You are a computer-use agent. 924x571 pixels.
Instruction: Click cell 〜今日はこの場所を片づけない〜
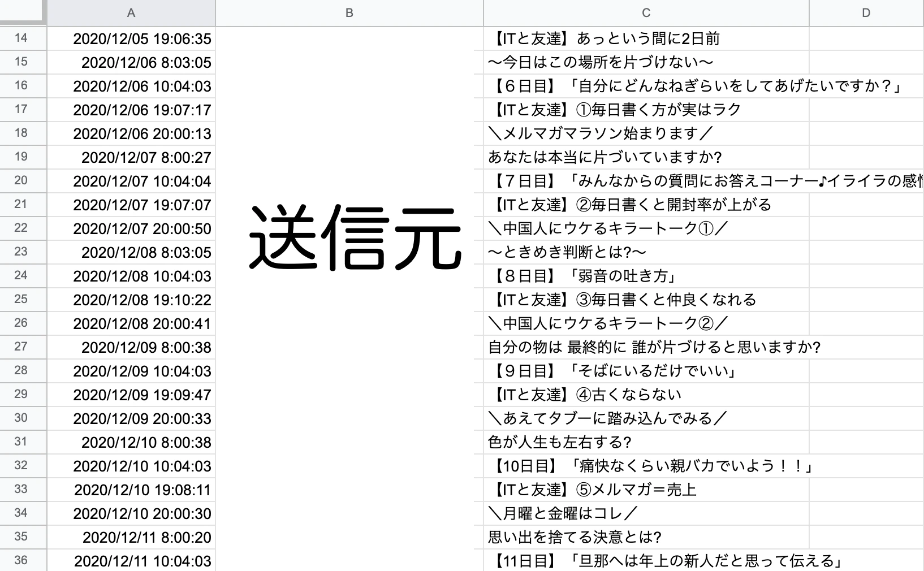coord(646,62)
